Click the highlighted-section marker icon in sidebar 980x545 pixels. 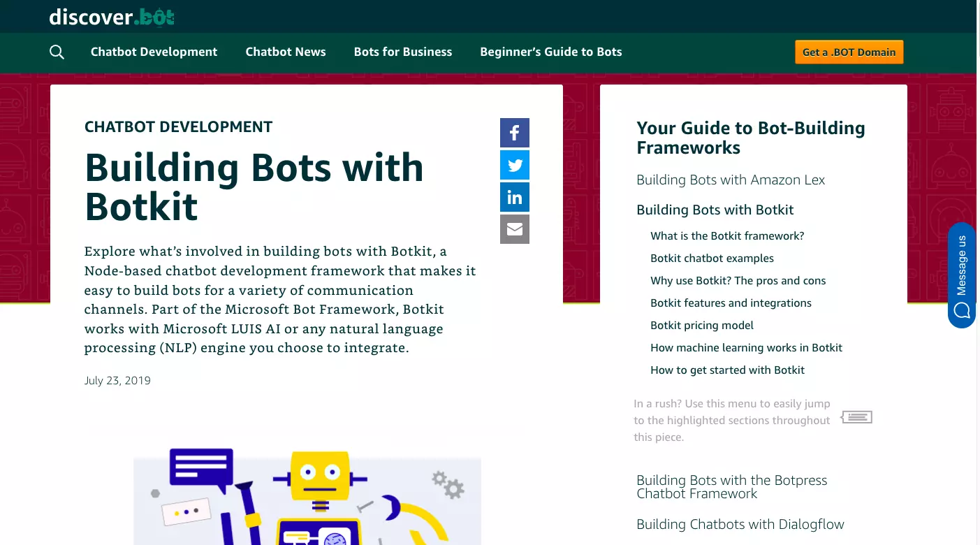857,417
